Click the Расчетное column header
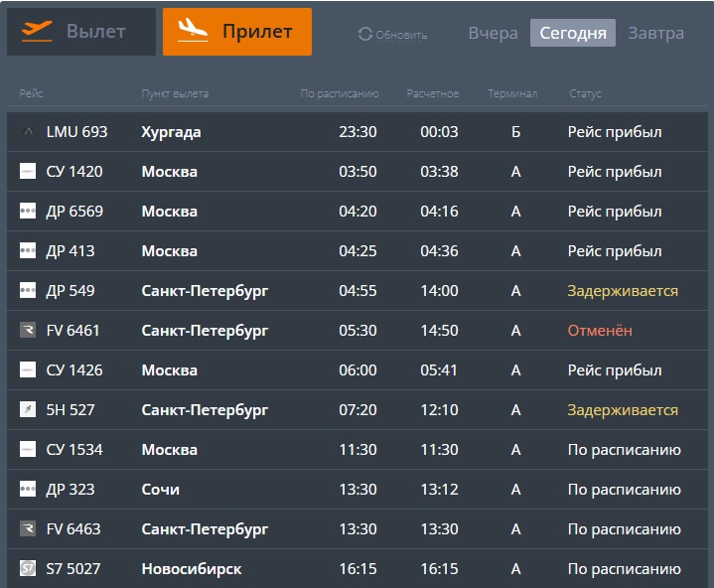Screen dimensions: 714x588 [433, 93]
